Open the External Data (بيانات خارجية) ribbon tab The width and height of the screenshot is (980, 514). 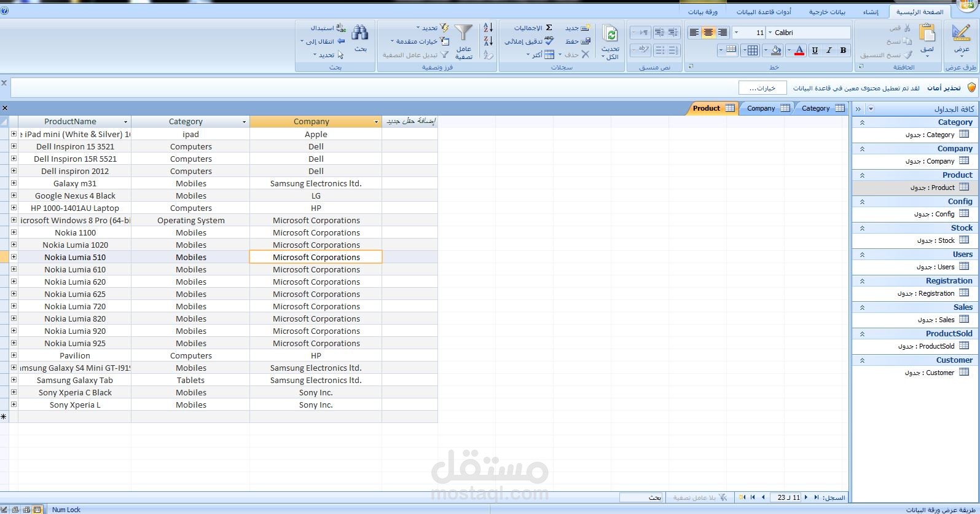[x=826, y=12]
